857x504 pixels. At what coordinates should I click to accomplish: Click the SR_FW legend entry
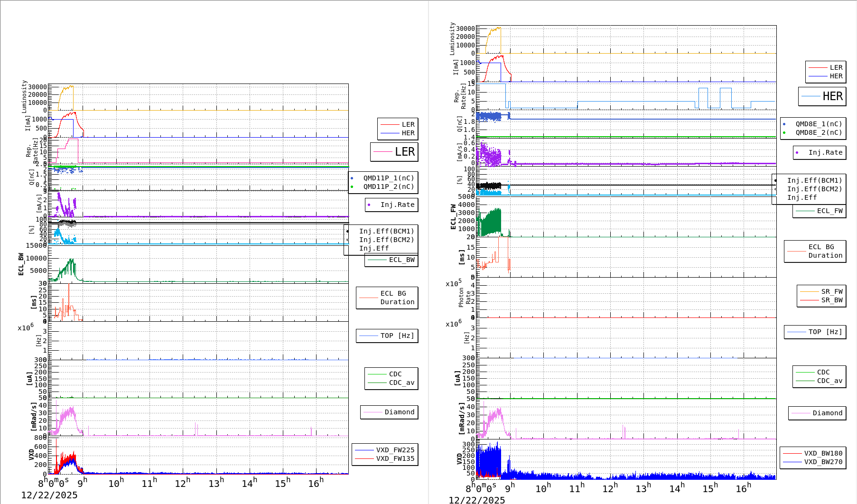[831, 291]
